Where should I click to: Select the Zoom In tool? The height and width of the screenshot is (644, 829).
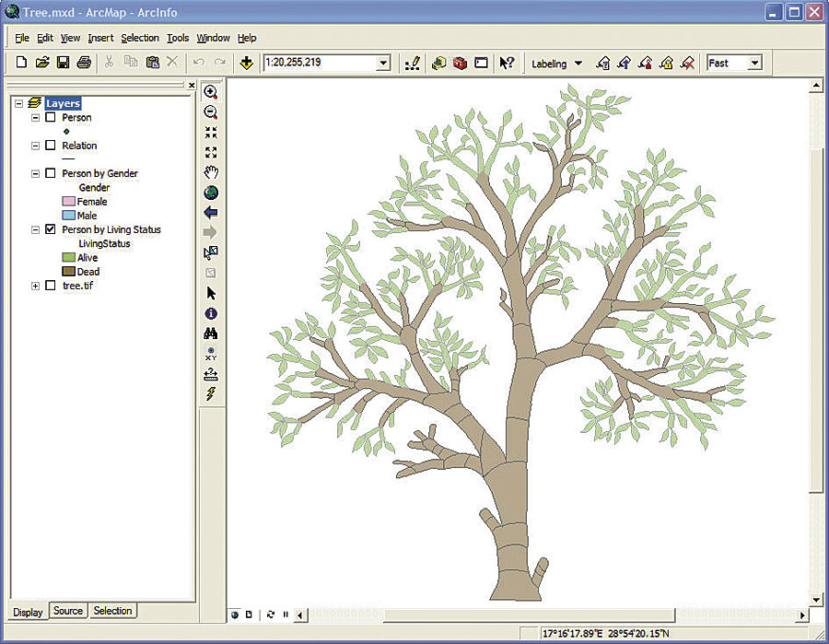[x=211, y=92]
